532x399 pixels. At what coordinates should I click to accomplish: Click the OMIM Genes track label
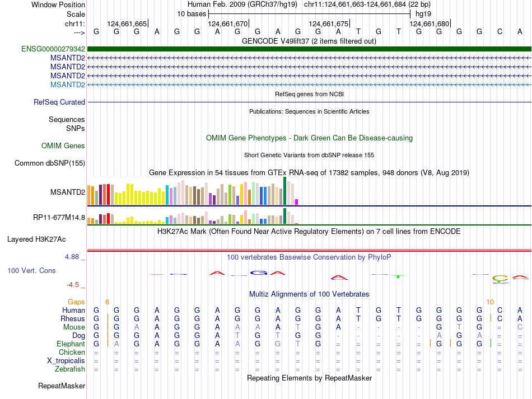pos(63,145)
